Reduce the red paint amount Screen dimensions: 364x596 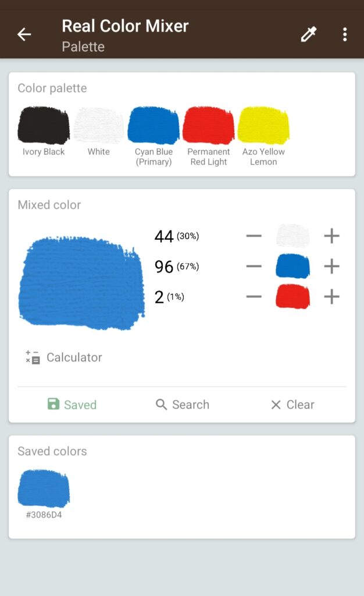[x=254, y=297]
